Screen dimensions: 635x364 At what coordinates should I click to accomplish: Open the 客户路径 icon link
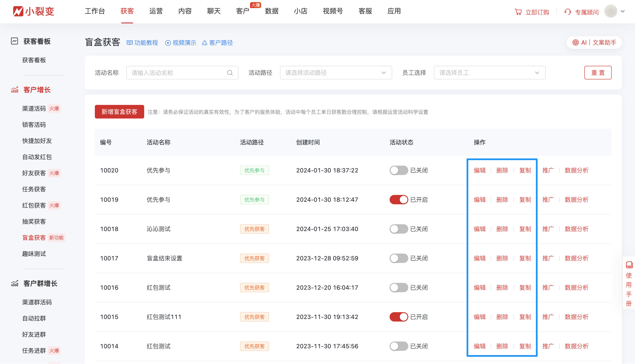[x=205, y=43]
